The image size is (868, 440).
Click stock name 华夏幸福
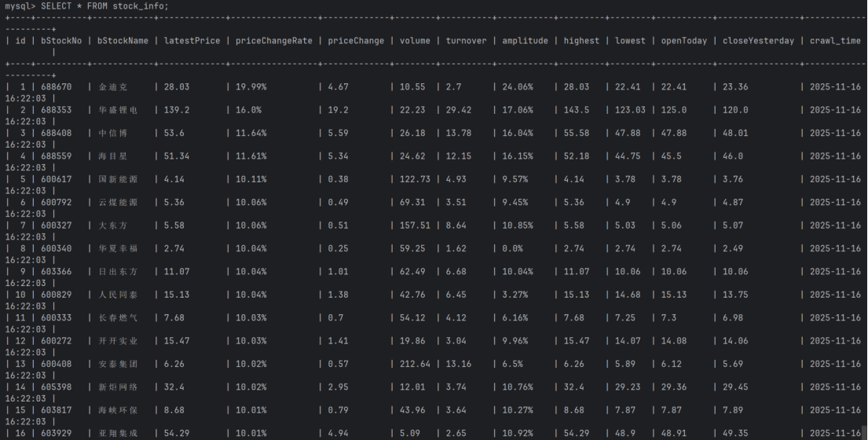point(118,248)
